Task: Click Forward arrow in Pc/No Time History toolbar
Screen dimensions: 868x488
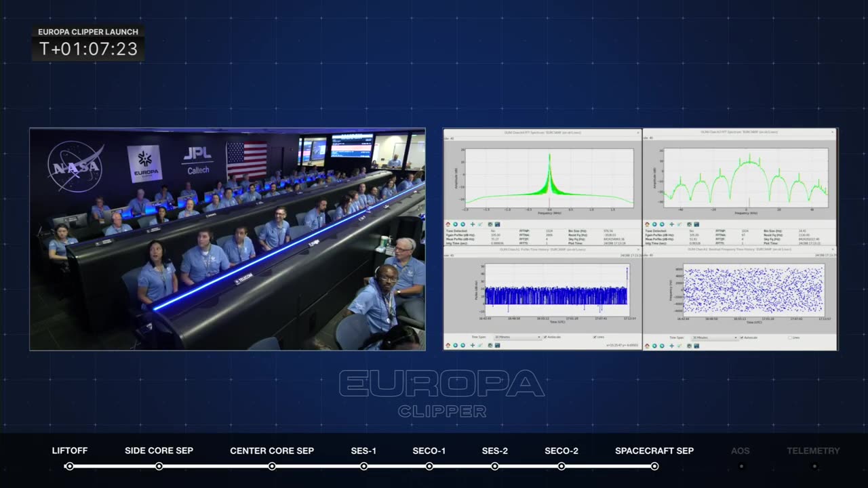Action: tap(463, 346)
